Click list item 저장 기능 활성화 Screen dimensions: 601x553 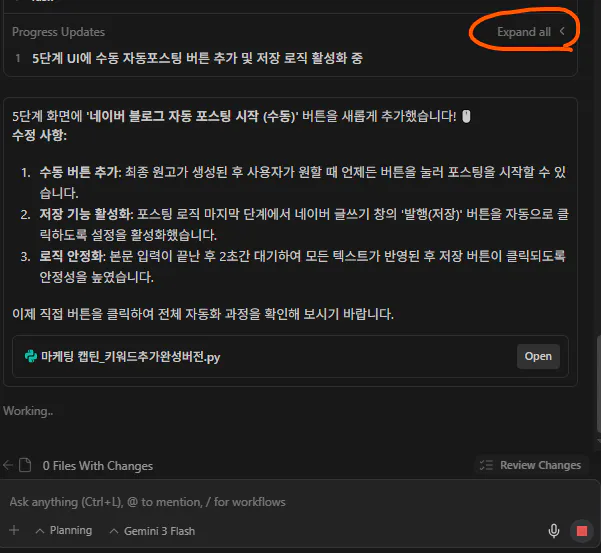[304, 224]
